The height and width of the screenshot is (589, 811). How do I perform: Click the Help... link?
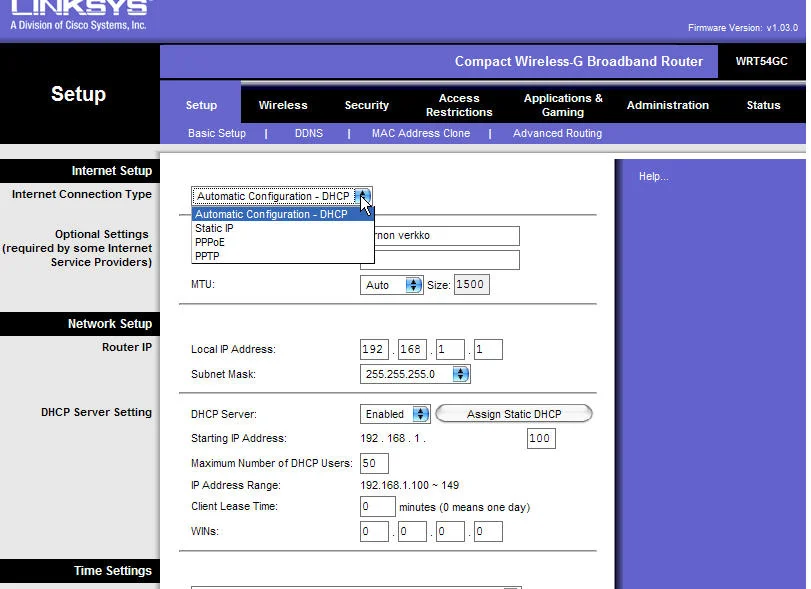click(x=653, y=177)
